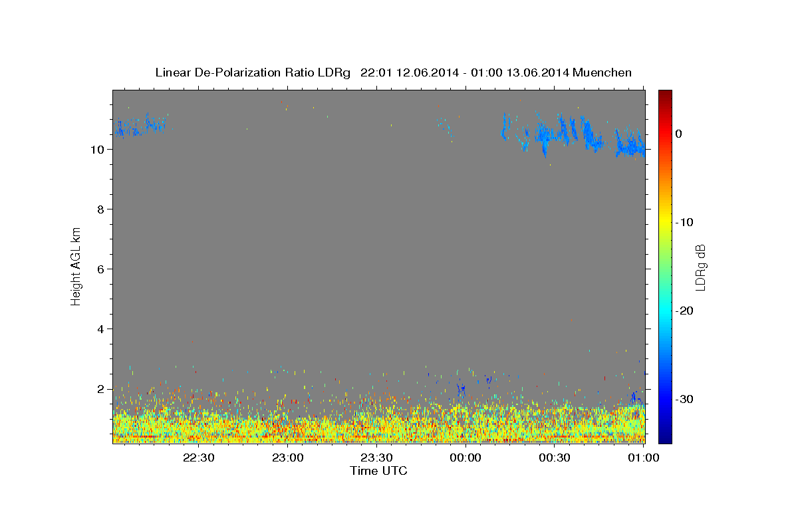Click the colorbar value -10 label
This screenshot has height=532, width=798.
[685, 222]
